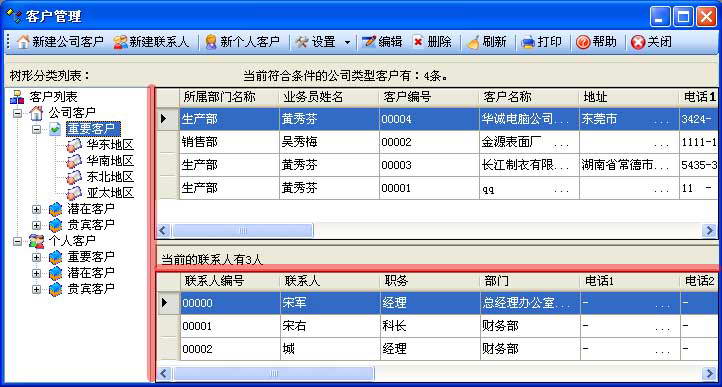Screen dimensions: 722x387
Task: Open the 设置 dropdown arrow
Action: (347, 43)
